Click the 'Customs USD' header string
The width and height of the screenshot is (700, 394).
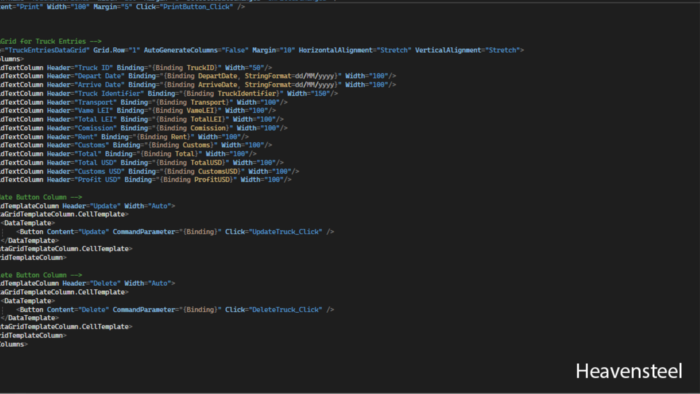99,171
